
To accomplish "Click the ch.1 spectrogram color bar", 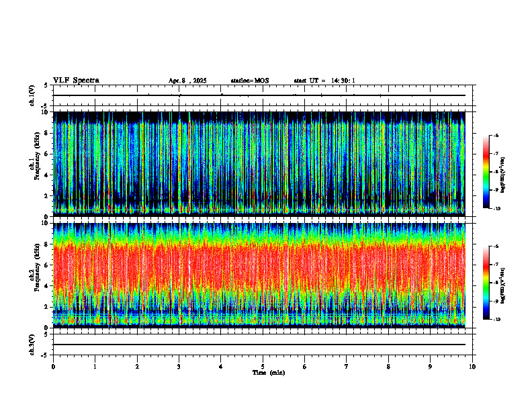I will tap(486, 172).
